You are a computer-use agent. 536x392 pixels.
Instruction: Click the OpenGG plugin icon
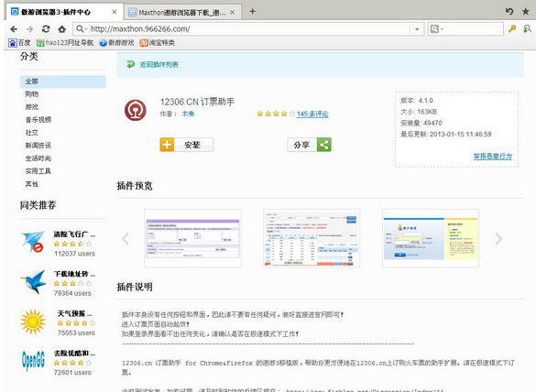point(33,361)
